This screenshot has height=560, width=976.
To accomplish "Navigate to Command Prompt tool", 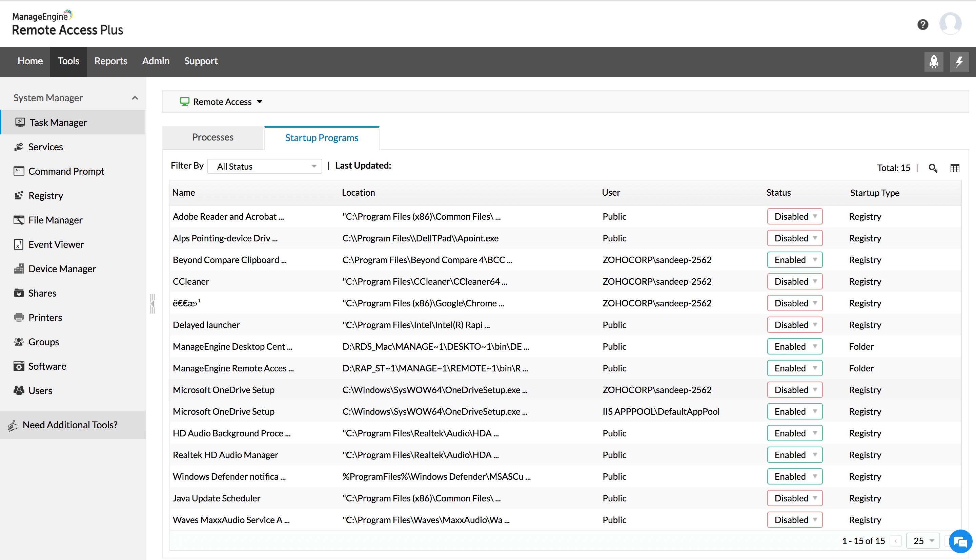I will 66,171.
